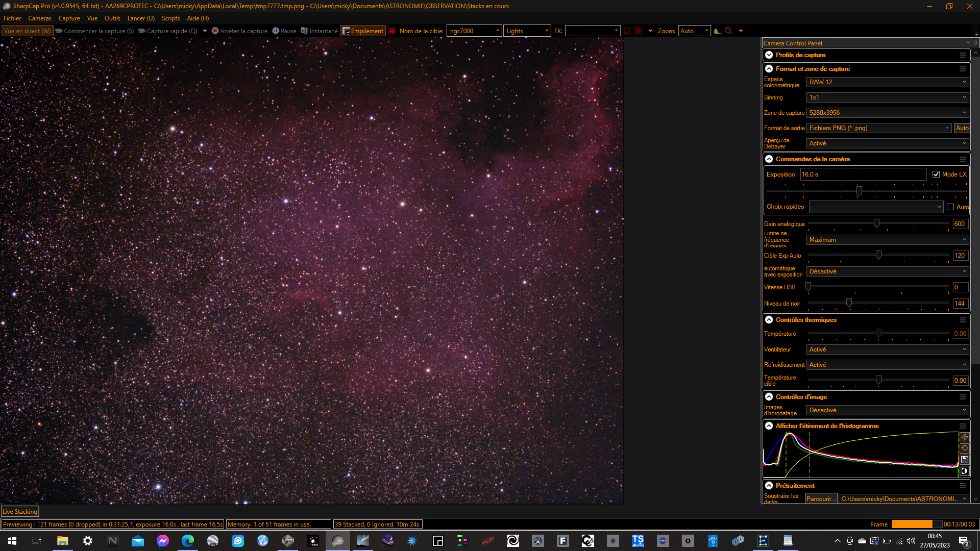This screenshot has width=980, height=551.
Task: Click the auto-stretch lightning bolt icon
Action: (965, 437)
